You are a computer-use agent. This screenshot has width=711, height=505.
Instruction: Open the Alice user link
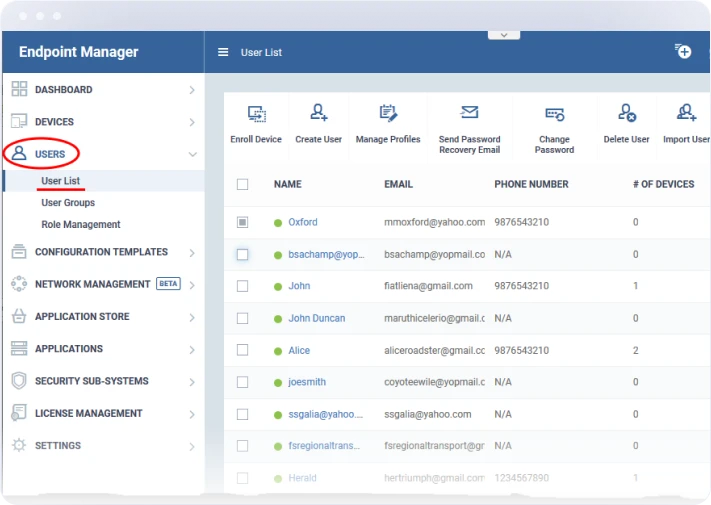pyautogui.click(x=299, y=351)
